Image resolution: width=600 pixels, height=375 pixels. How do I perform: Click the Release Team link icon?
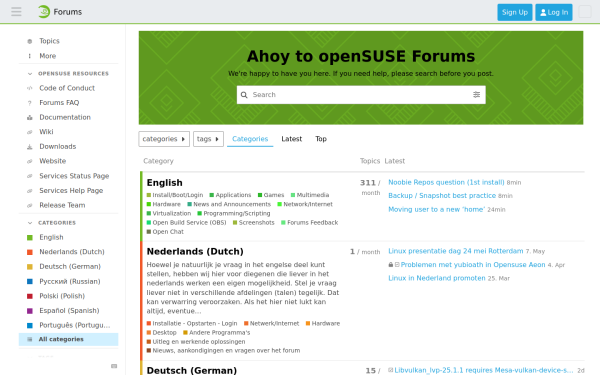click(x=30, y=205)
